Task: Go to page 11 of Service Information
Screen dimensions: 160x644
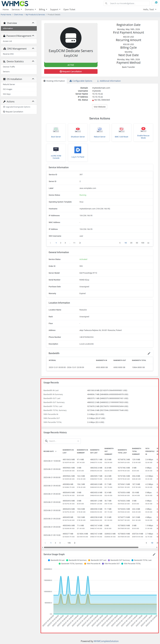Action: (x=74, y=243)
